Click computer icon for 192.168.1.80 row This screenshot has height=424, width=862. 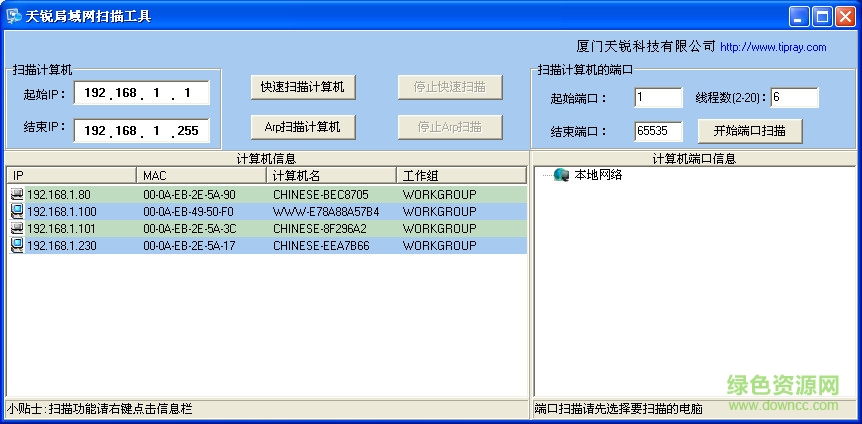pyautogui.click(x=17, y=194)
